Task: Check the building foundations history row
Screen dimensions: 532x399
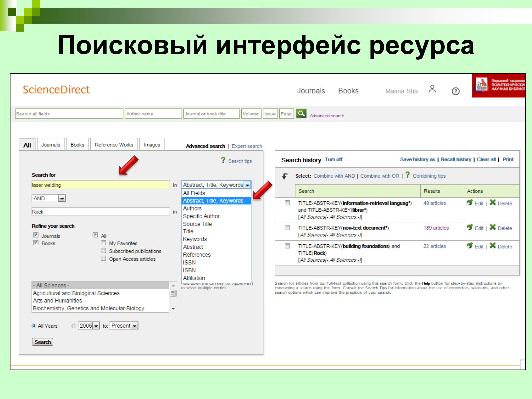Action: [x=287, y=246]
